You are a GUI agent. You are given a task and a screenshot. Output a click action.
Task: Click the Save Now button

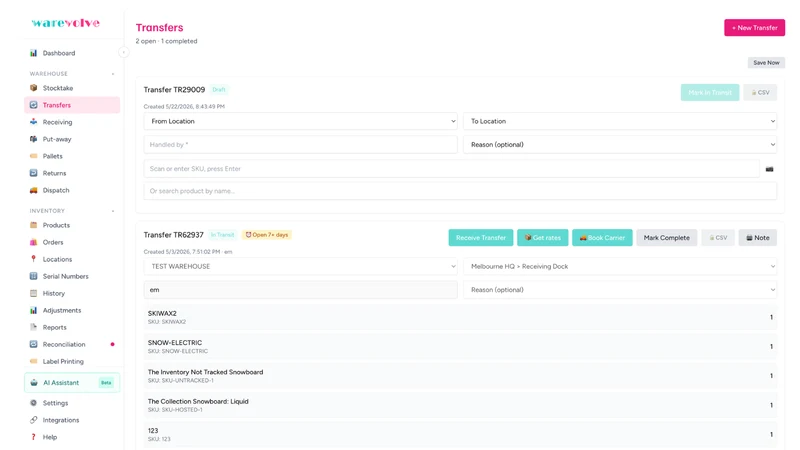(x=766, y=63)
